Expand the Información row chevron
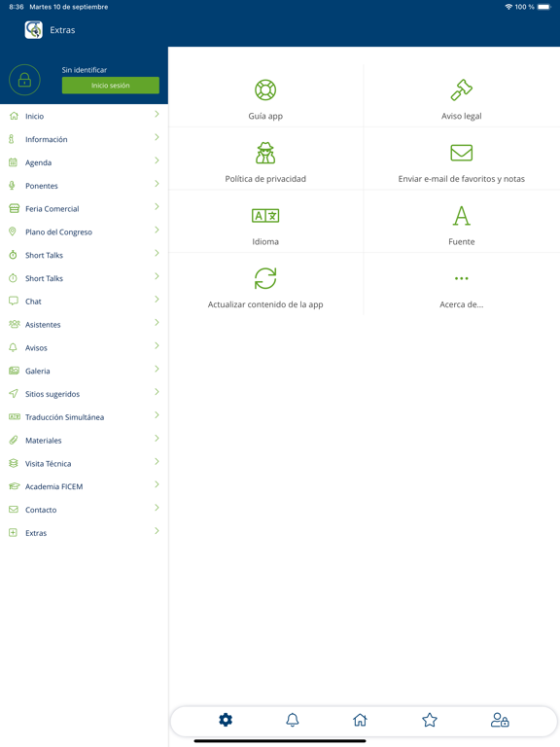 point(157,137)
